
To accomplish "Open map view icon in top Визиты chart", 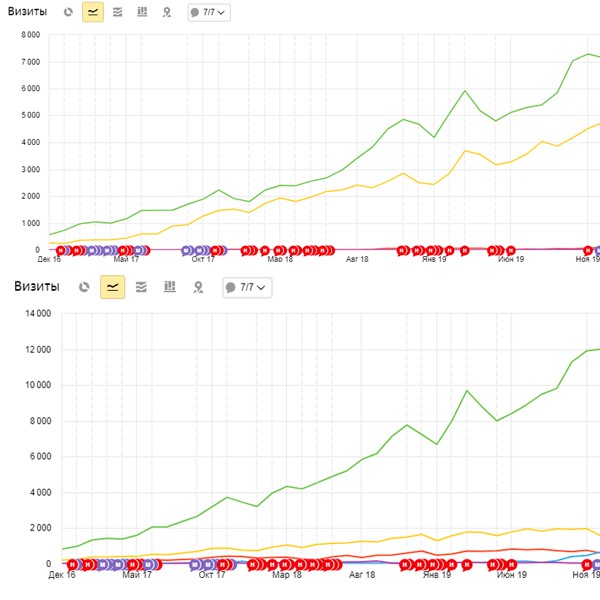I will tap(166, 12).
